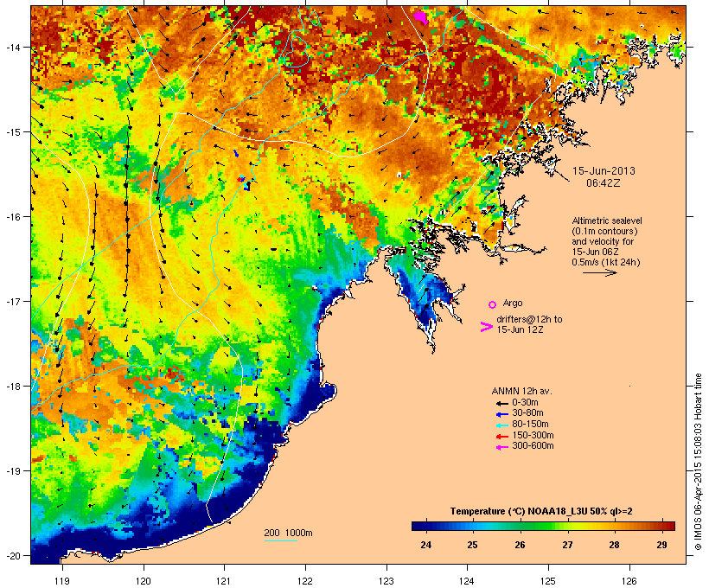Click longitude label 119
709x588 pixels.
[62, 581]
